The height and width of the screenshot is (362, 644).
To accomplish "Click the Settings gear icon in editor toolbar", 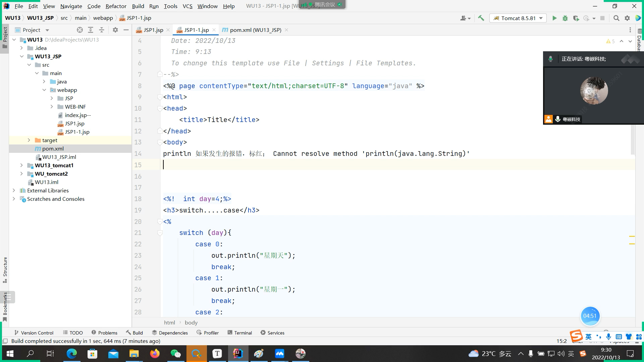I will (628, 18).
